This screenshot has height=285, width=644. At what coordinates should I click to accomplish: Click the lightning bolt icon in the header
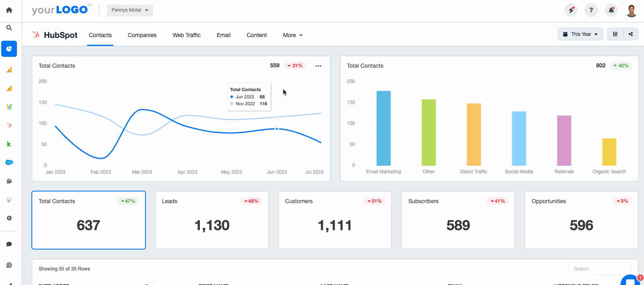pos(571,10)
